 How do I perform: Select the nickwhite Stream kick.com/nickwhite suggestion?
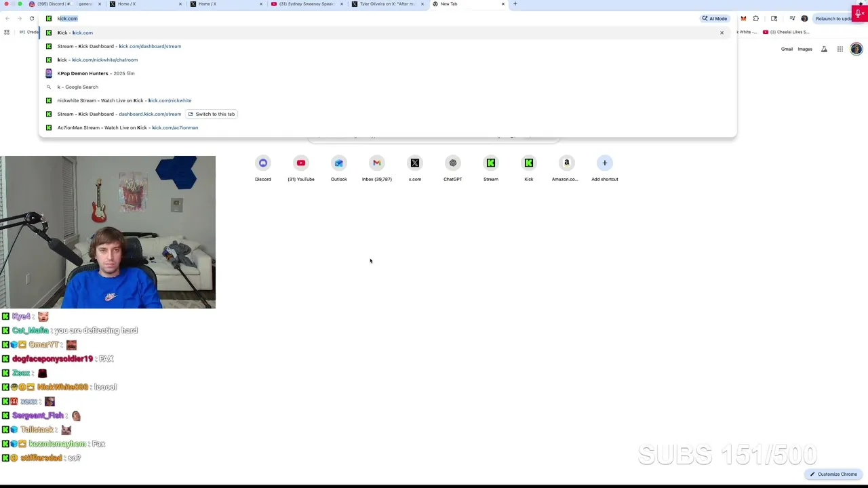[387, 100]
